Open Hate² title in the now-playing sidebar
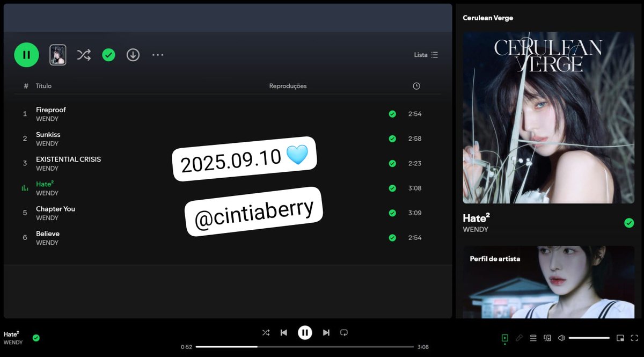Image resolution: width=644 pixels, height=357 pixels. (477, 218)
